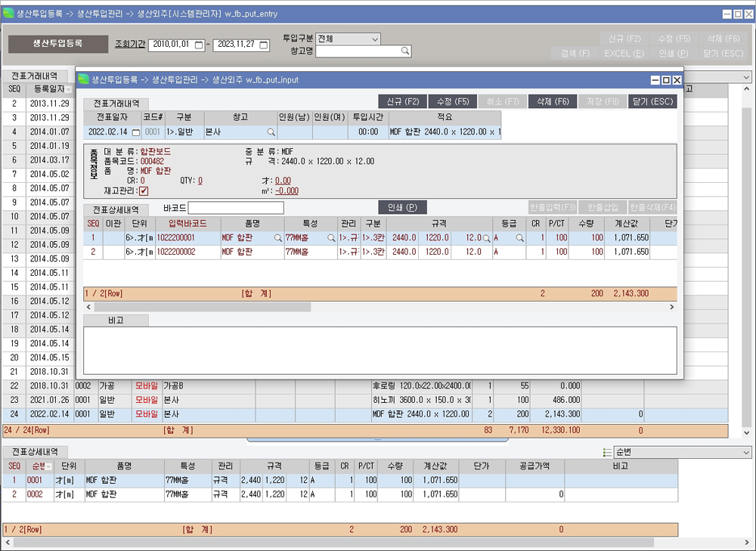The width and height of the screenshot is (756, 551).
Task: Click 등급 lookup magnifier in detail row 1
Action: [520, 238]
